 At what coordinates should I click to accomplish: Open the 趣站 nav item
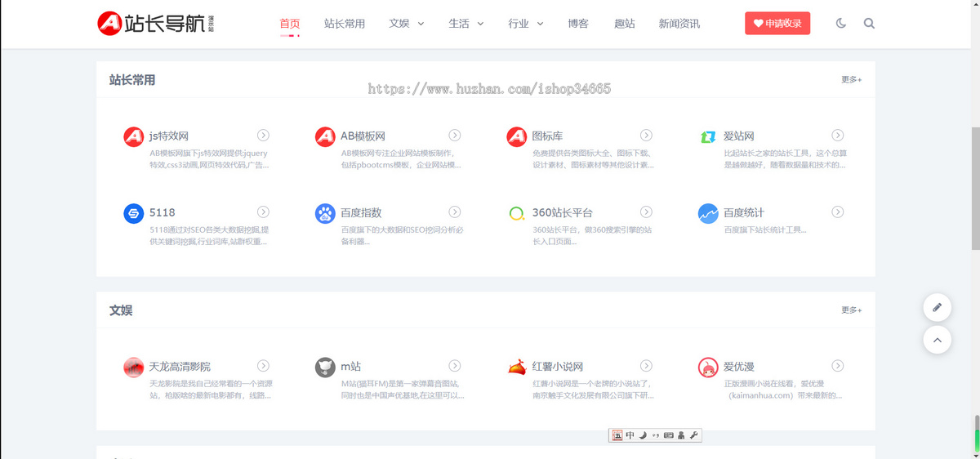pyautogui.click(x=625, y=24)
